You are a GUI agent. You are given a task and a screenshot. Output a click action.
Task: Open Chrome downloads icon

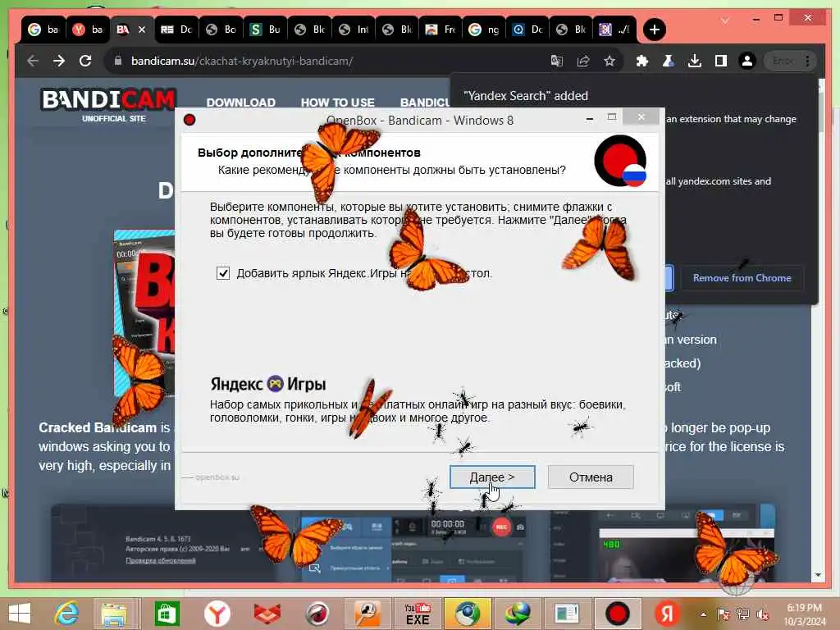694,61
